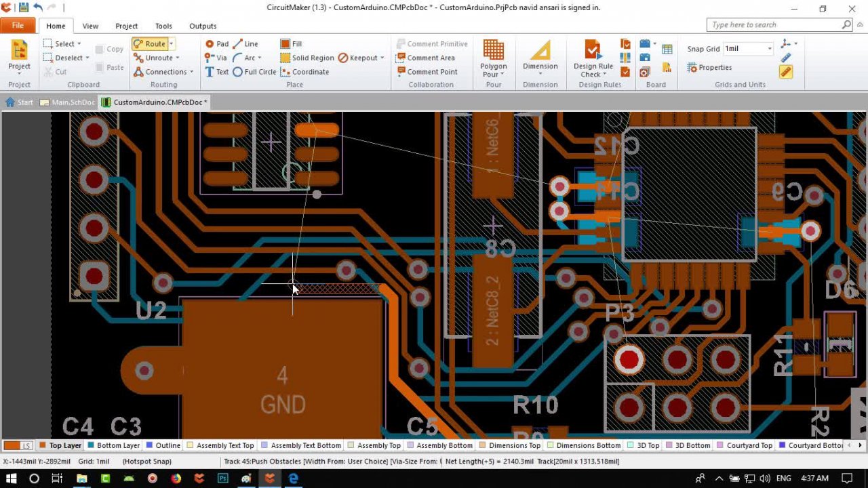The height and width of the screenshot is (488, 868).
Task: Switch to the Tools ribbon tab
Action: (x=163, y=26)
